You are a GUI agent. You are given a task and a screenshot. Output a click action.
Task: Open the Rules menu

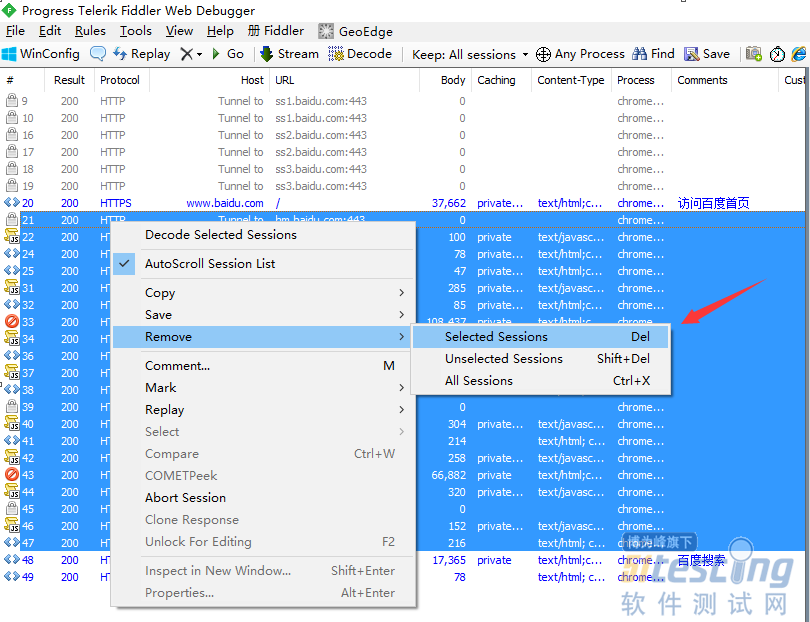pos(90,31)
